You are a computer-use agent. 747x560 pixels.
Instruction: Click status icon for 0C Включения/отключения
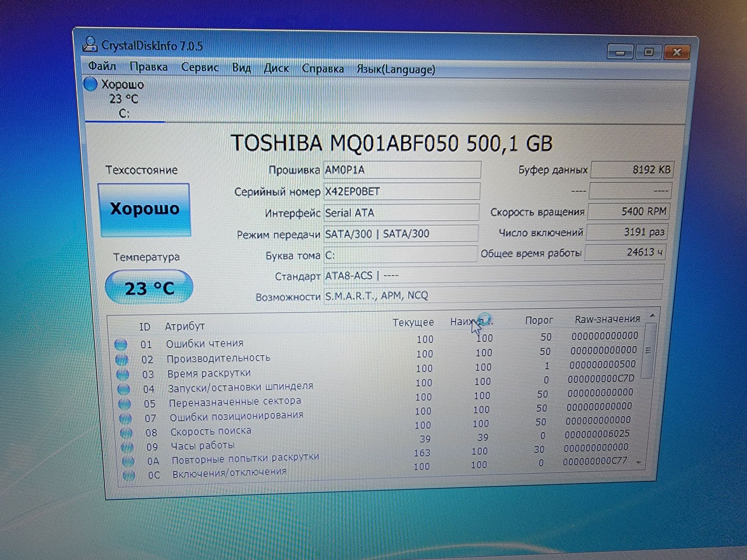pyautogui.click(x=129, y=476)
